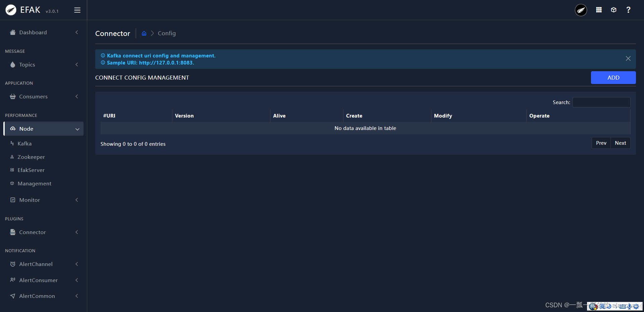Click the cube cluster icon in header

[613, 10]
